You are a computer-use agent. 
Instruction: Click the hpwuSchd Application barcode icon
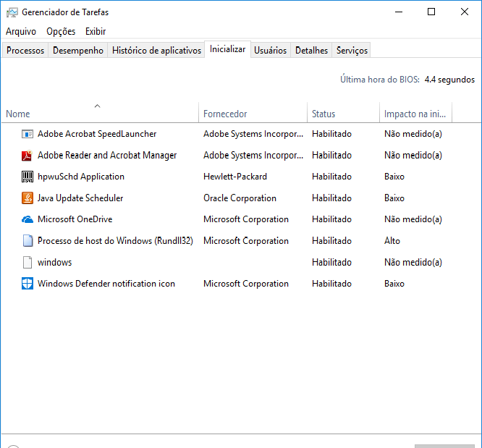pos(28,177)
